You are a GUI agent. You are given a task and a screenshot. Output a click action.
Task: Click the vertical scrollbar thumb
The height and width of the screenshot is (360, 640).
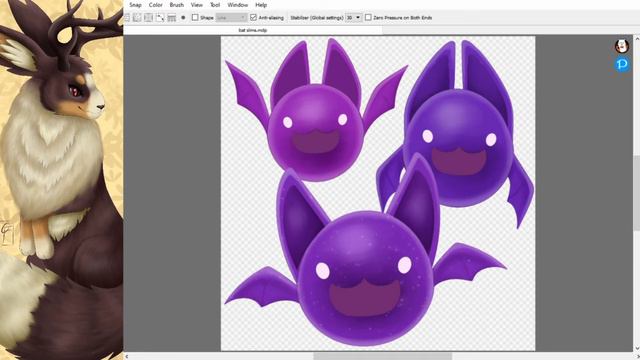coord(636,193)
